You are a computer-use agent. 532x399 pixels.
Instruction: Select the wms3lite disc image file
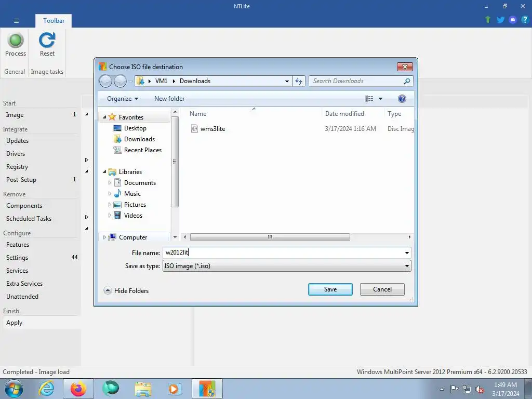[212, 129]
